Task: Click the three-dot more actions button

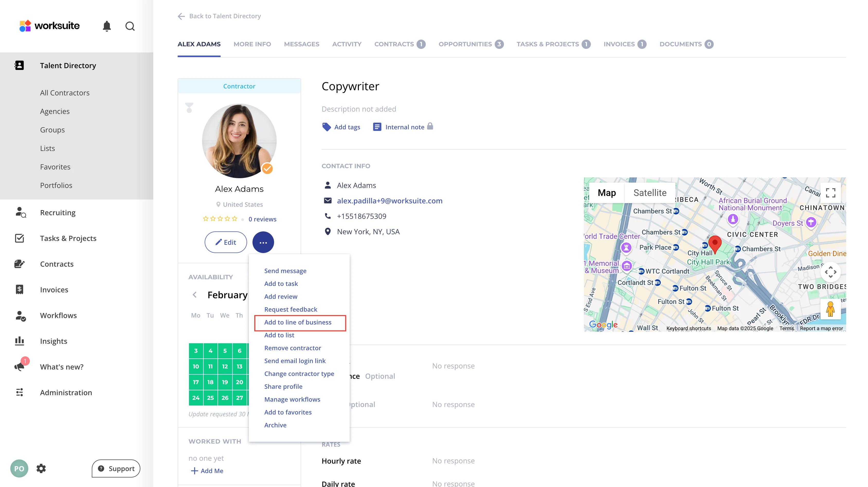Action: [263, 242]
